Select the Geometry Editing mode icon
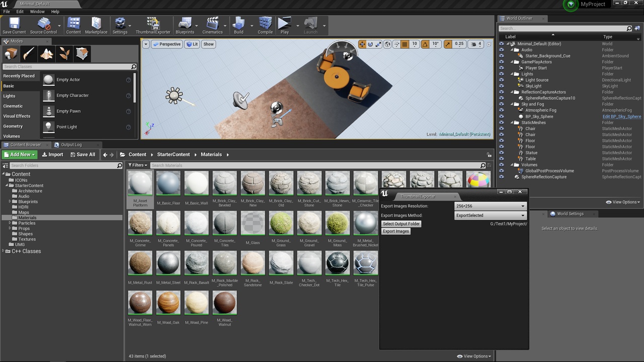Viewport: 644px width, 362px height. tap(83, 53)
